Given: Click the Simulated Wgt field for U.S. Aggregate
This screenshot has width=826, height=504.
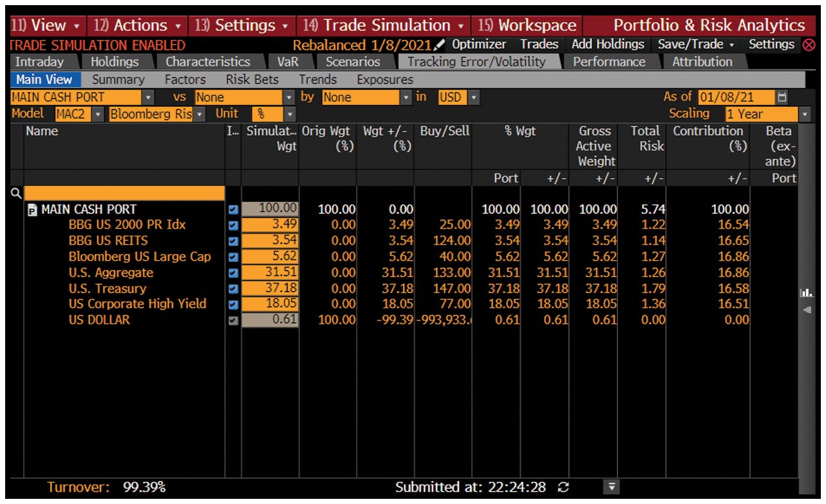Looking at the screenshot, I should click(x=270, y=272).
